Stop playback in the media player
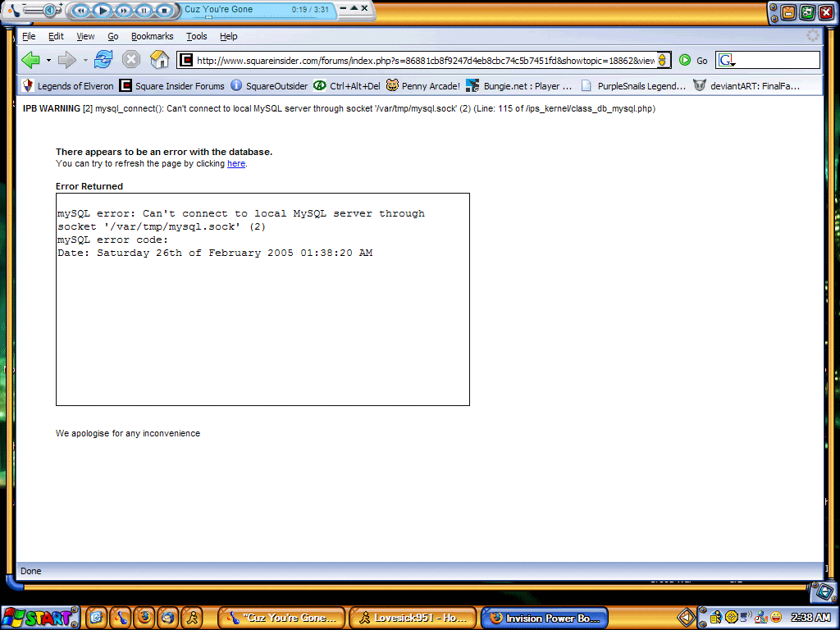This screenshot has height=630, width=840. pos(165,10)
